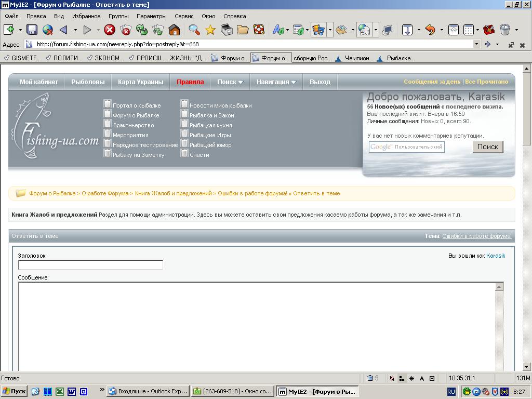
Task: Expand the address bar URL dropdown
Action: (476, 44)
